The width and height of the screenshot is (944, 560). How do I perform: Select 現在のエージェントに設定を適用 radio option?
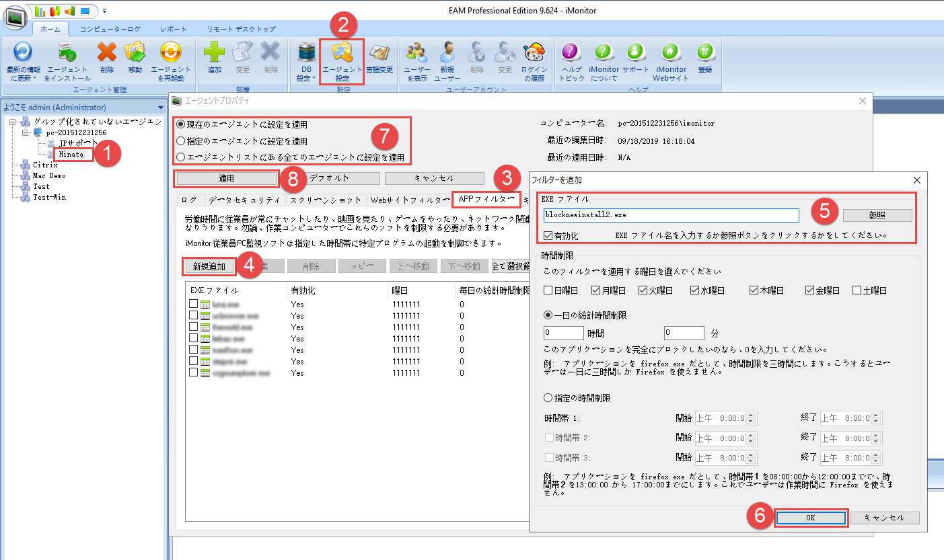pos(180,124)
